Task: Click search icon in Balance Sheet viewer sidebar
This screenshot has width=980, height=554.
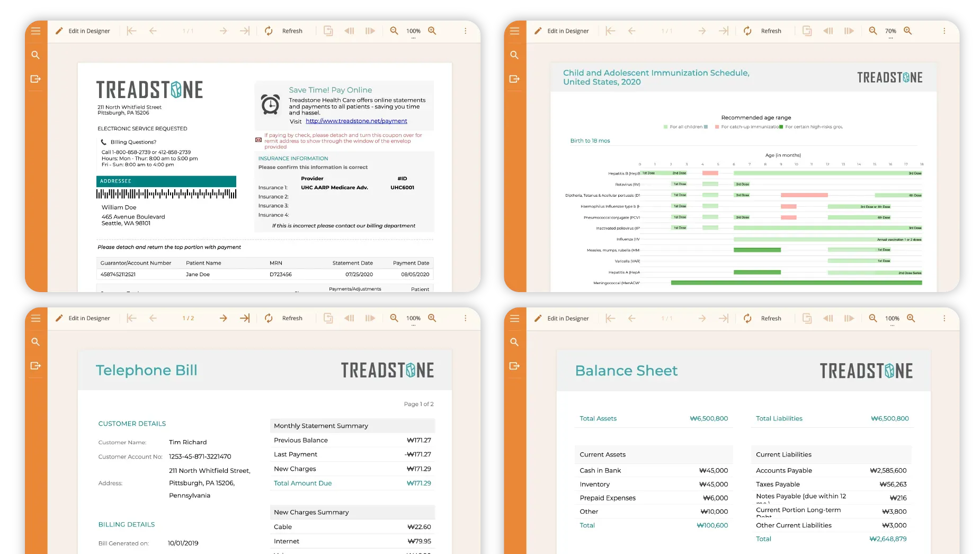Action: (514, 342)
